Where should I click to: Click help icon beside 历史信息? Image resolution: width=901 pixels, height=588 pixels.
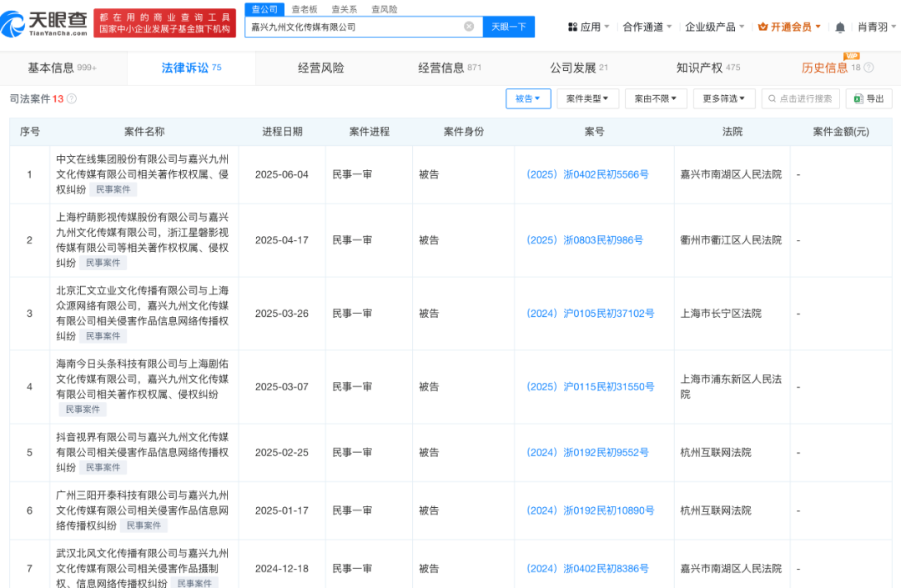[x=868, y=68]
